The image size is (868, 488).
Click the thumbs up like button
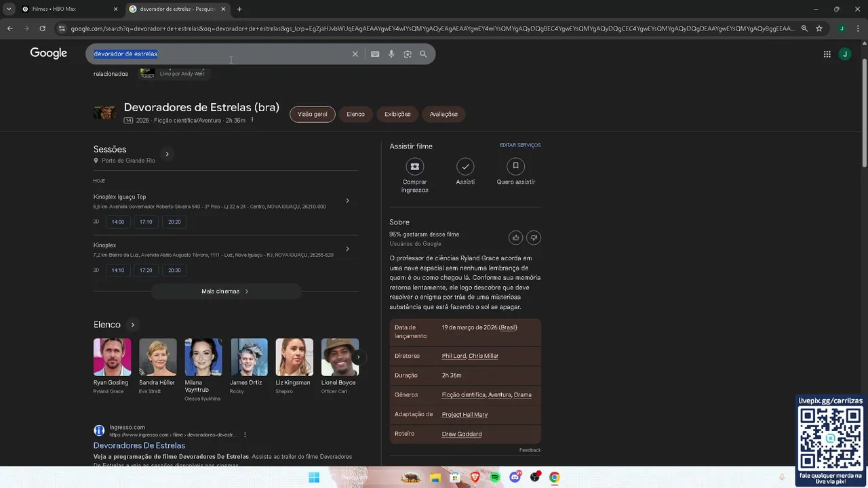(x=516, y=238)
